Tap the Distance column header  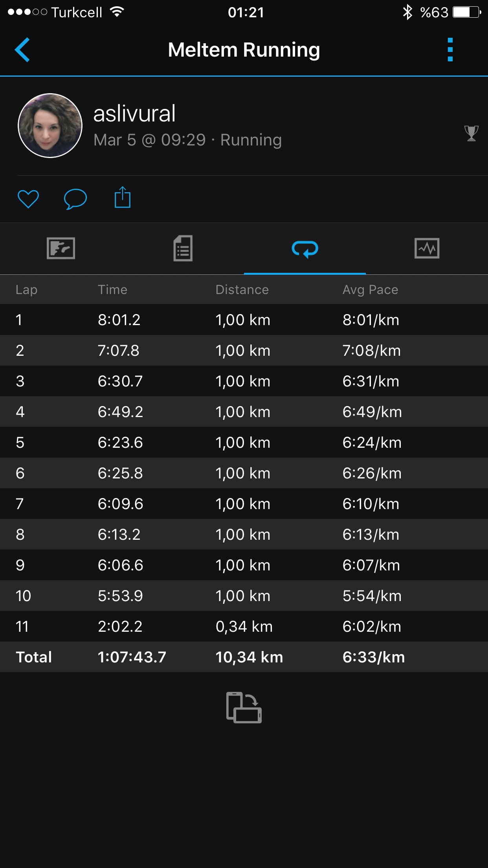coord(242,290)
